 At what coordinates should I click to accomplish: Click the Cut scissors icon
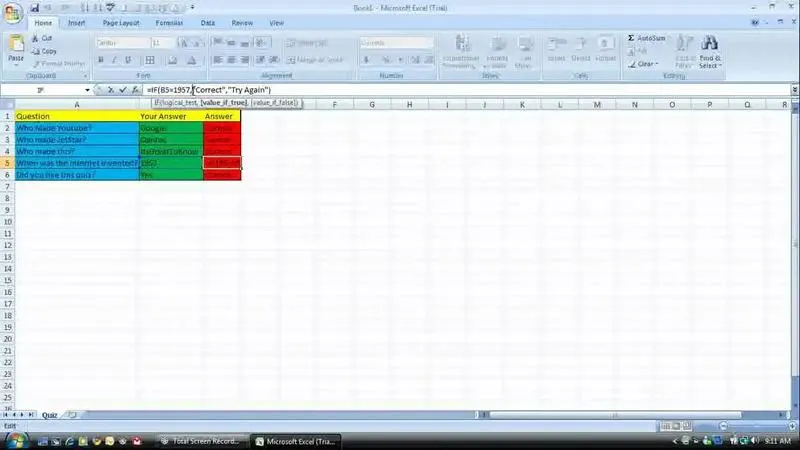coord(36,38)
